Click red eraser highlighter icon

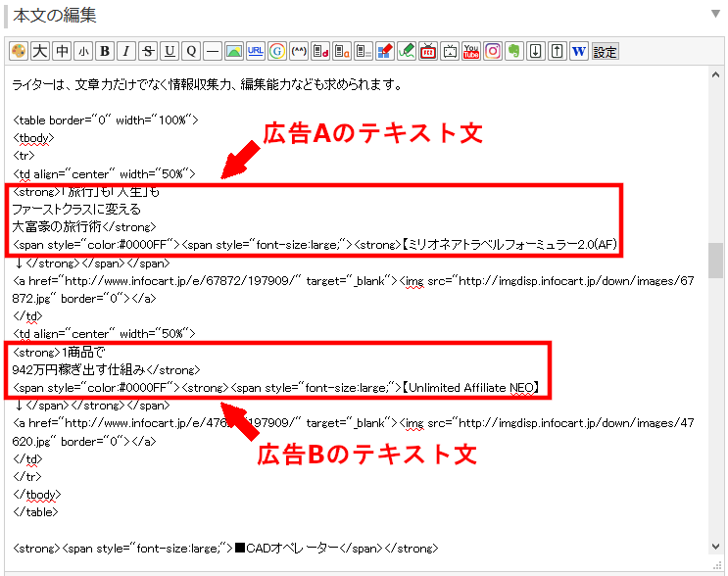[384, 51]
